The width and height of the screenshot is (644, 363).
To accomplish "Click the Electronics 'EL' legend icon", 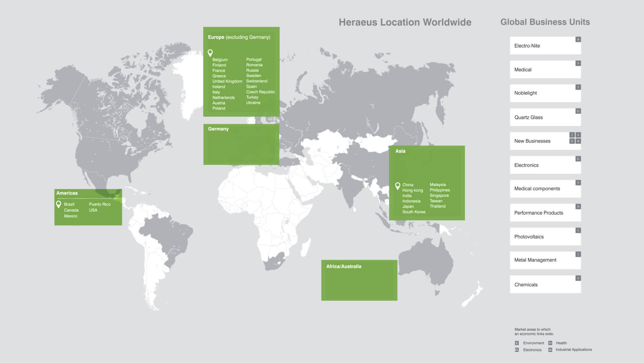I will tap(517, 350).
